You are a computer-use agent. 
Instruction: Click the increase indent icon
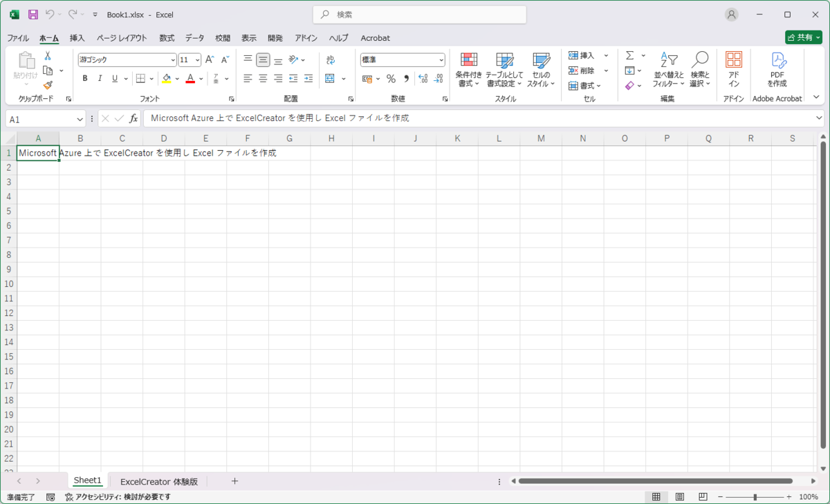point(308,78)
